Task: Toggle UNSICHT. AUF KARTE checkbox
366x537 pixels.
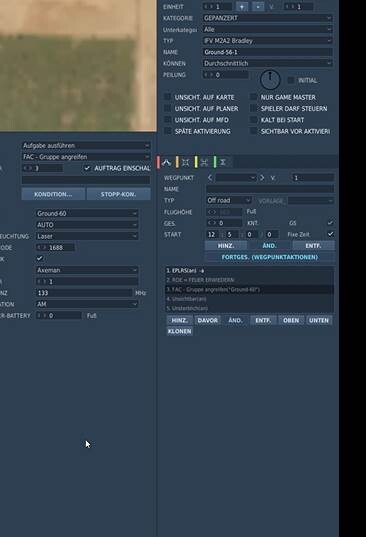Action: pos(167,97)
